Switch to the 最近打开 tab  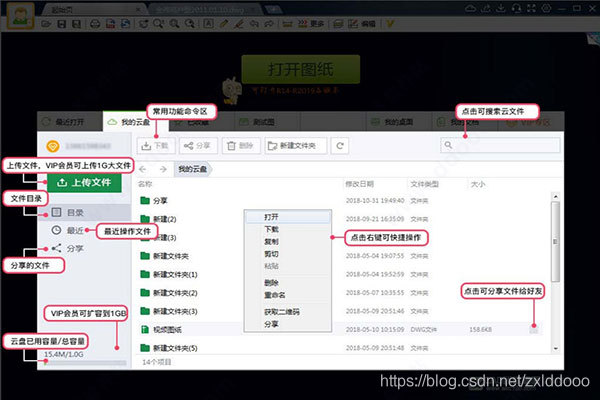(70, 122)
